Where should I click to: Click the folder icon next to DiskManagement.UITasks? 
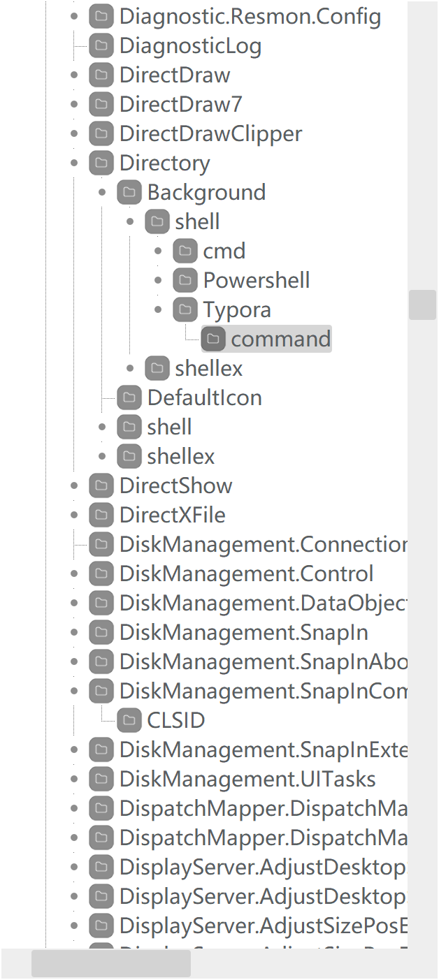click(x=101, y=779)
